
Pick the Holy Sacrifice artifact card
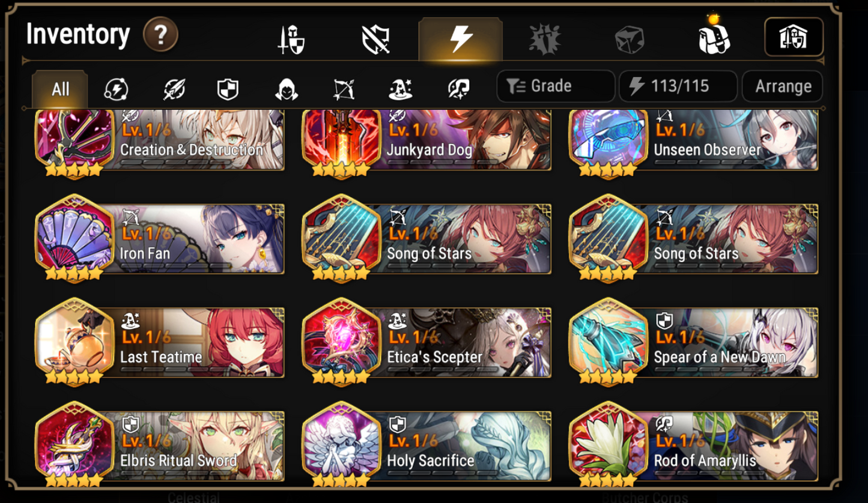426,445
